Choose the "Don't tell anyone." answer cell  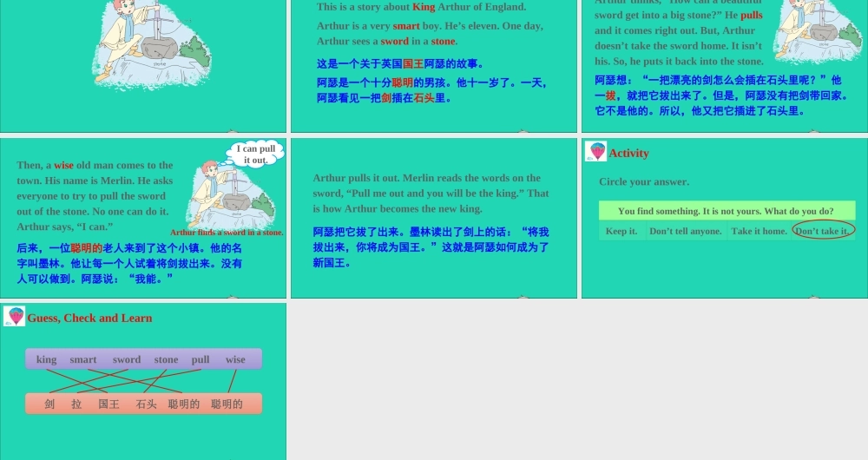(x=686, y=231)
